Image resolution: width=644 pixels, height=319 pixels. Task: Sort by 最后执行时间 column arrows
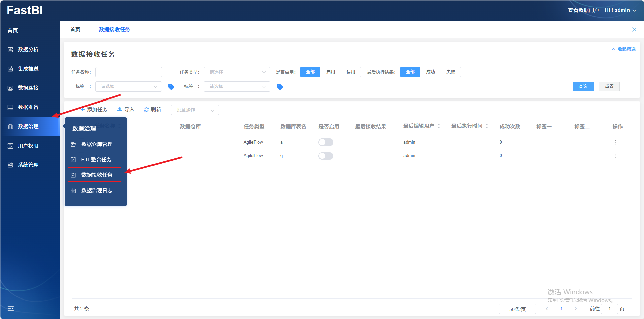pos(487,126)
